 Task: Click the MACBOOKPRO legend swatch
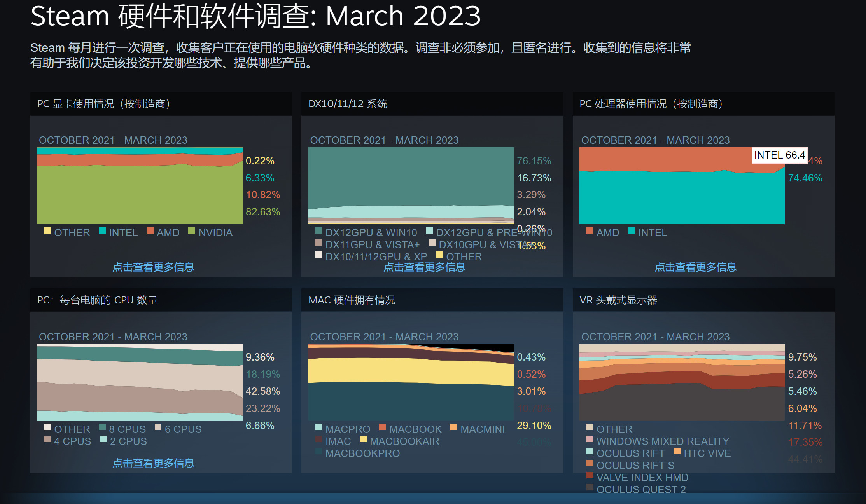click(x=318, y=451)
